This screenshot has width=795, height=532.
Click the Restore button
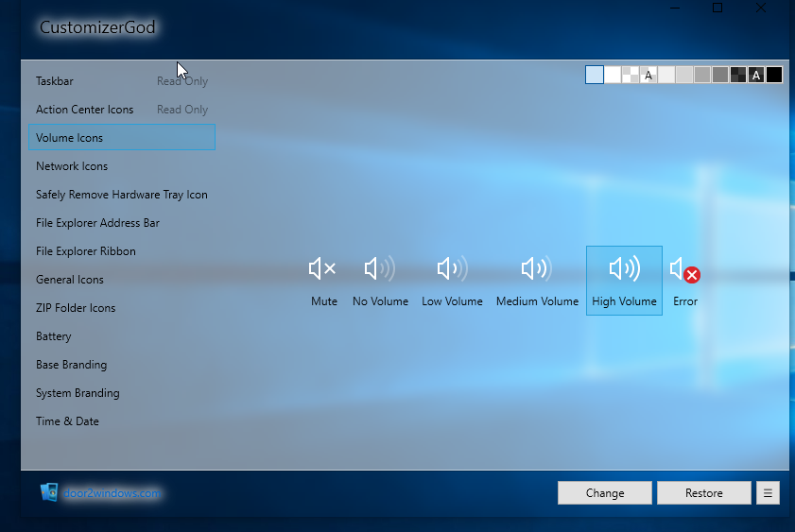point(703,493)
